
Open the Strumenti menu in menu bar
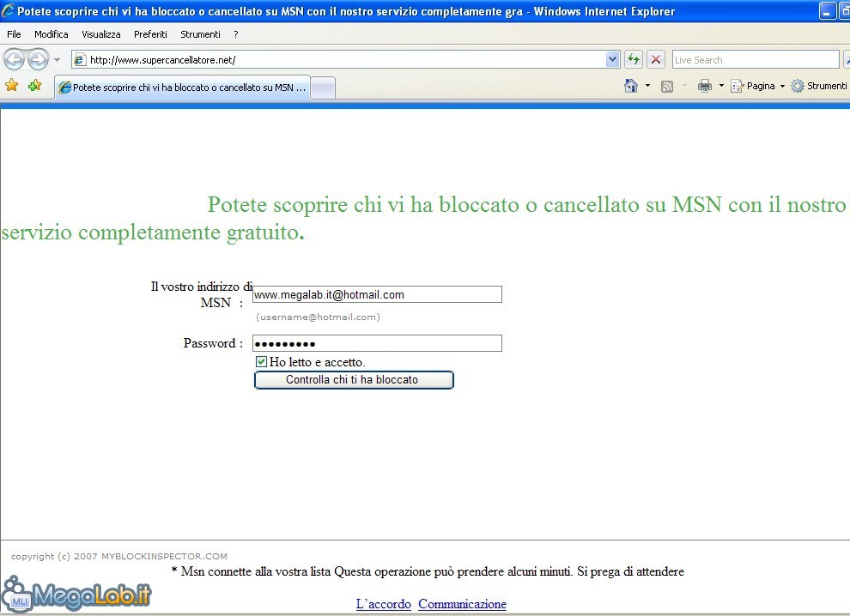[200, 34]
